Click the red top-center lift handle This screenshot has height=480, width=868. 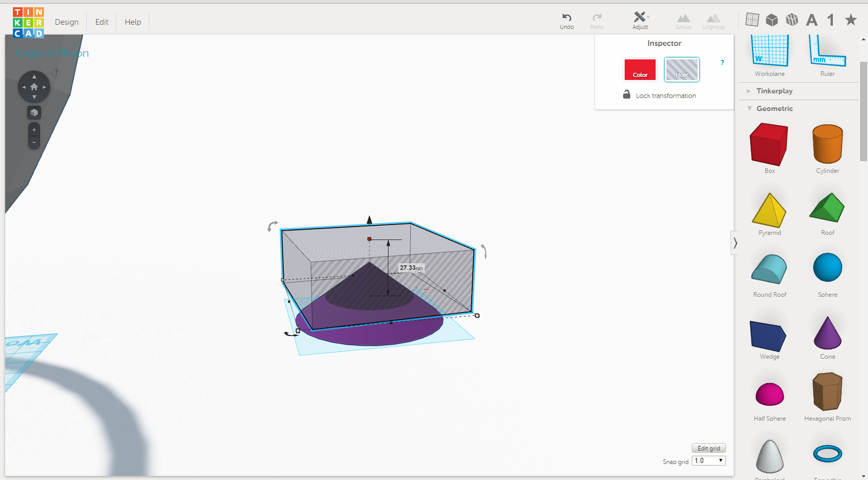click(x=369, y=239)
